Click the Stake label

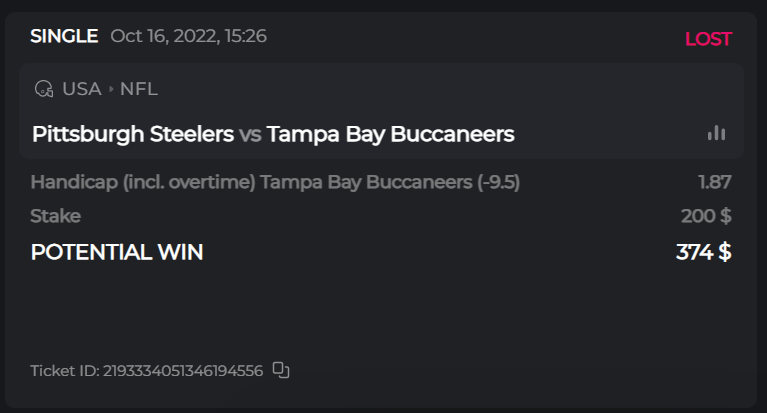point(55,216)
